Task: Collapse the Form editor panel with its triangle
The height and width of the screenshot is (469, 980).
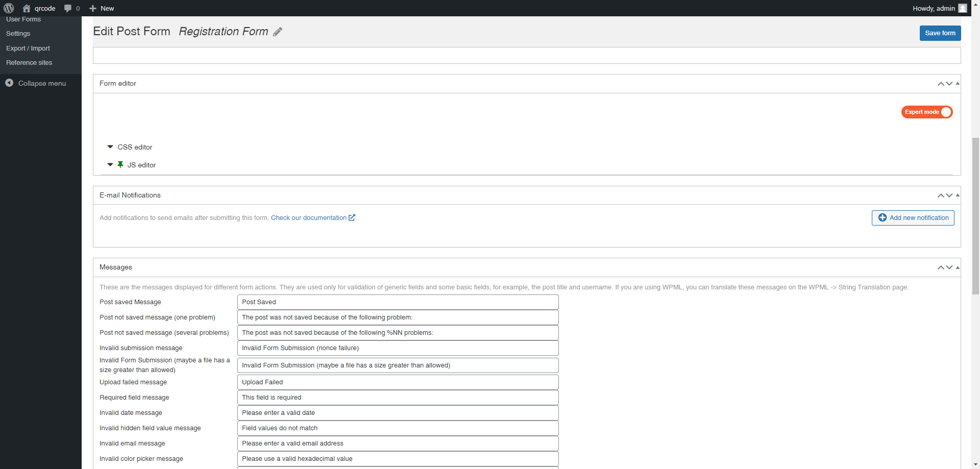Action: pyautogui.click(x=958, y=83)
